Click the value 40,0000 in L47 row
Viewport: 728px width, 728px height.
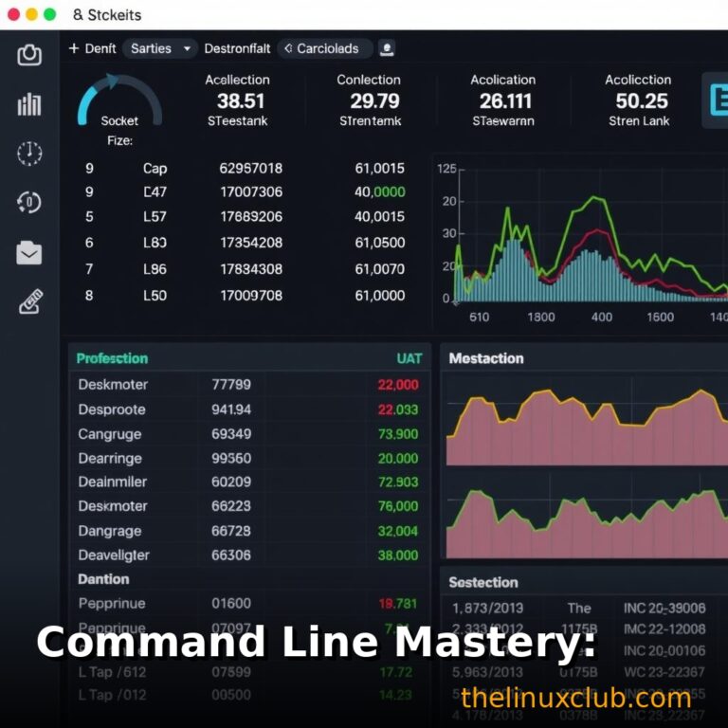coord(380,191)
